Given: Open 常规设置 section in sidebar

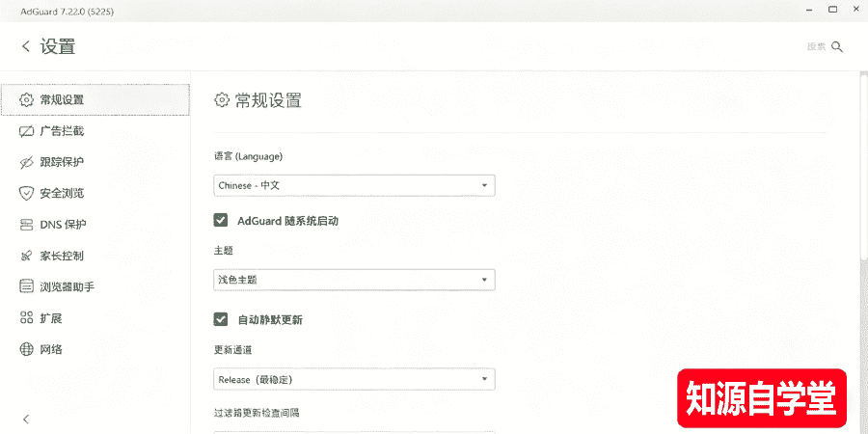Looking at the screenshot, I should tap(95, 100).
